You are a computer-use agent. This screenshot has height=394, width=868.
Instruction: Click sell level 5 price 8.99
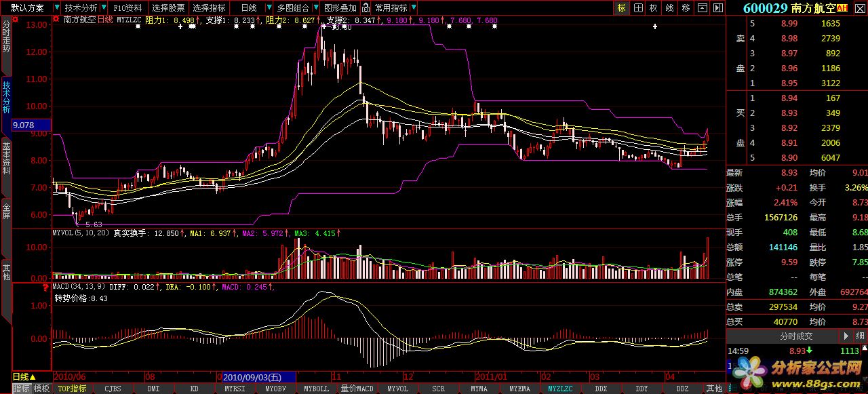[789, 23]
